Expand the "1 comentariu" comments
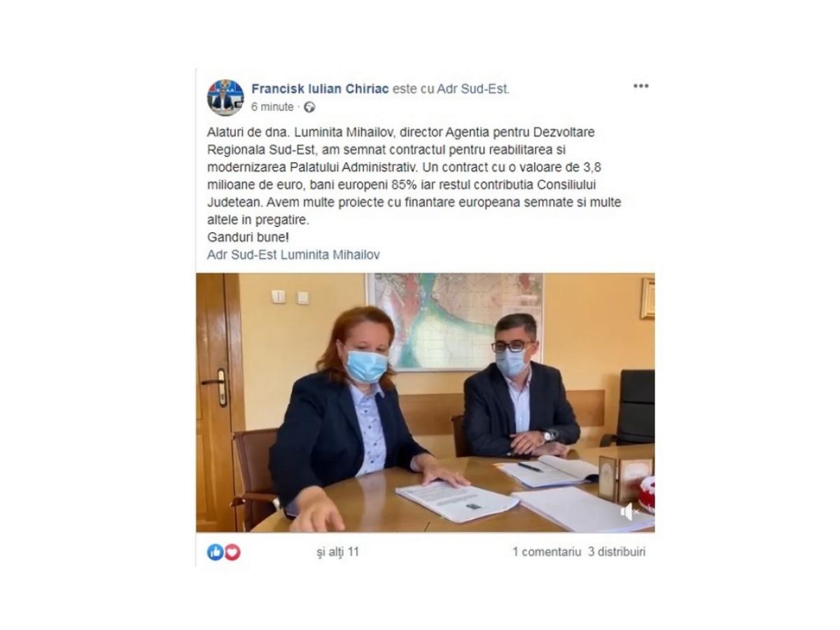The width and height of the screenshot is (840, 630). [x=547, y=552]
